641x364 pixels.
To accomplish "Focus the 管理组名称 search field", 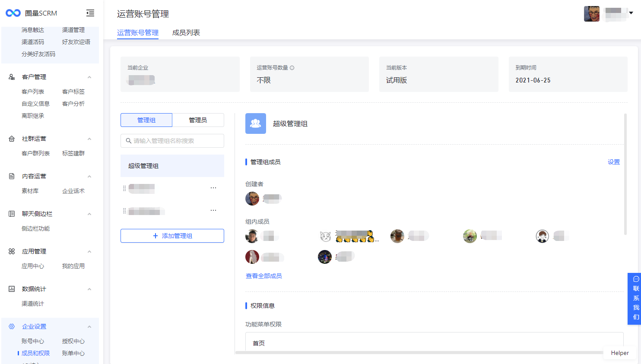I will (172, 141).
